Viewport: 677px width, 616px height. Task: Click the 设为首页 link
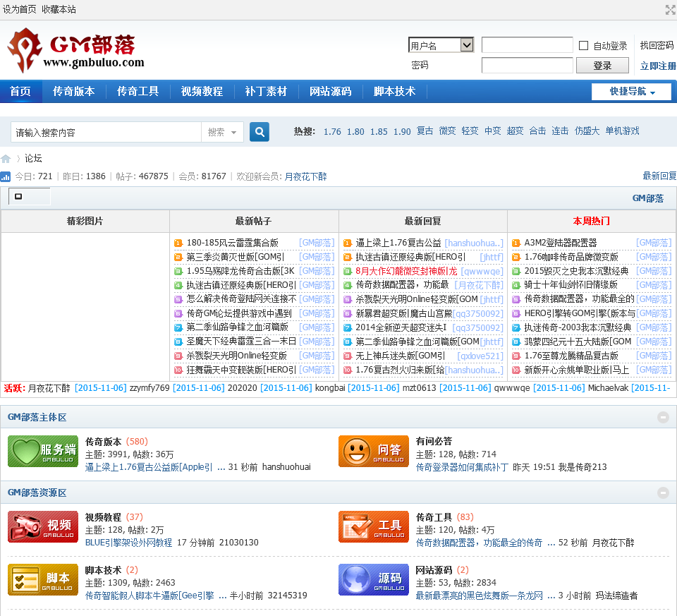coord(20,9)
